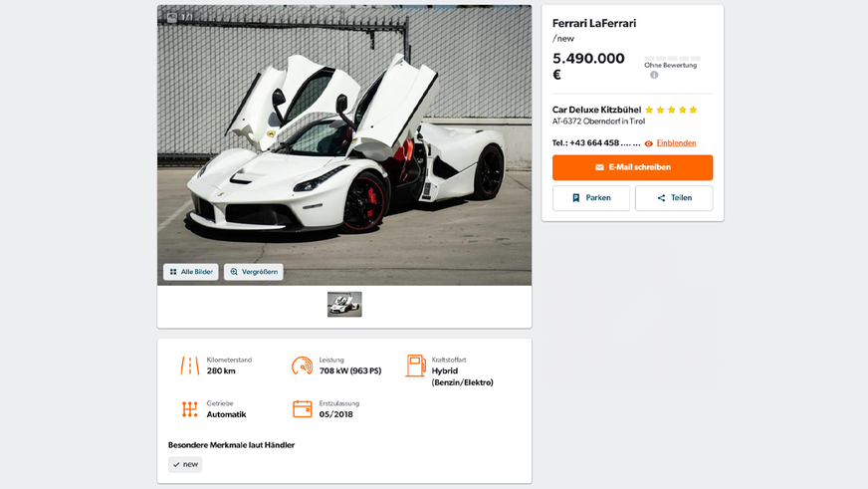The image size is (868, 489).
Task: Reveal the full phone number via Einblenden
Action: pos(676,142)
